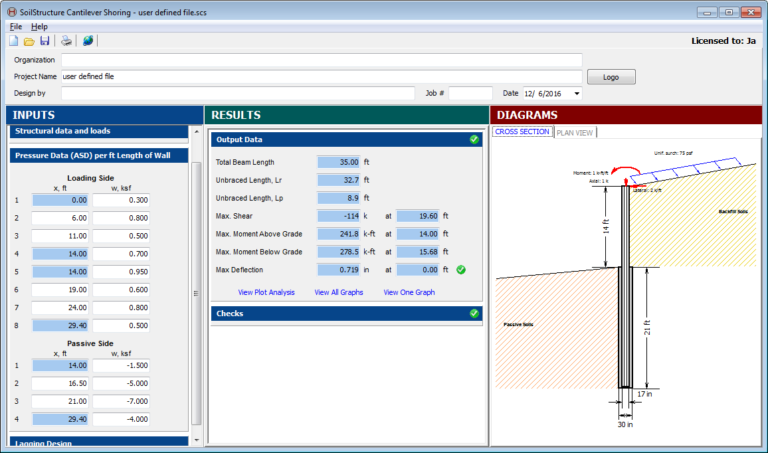
Task: Click Max. Moment Above Grade value 241.8
Action: point(338,234)
